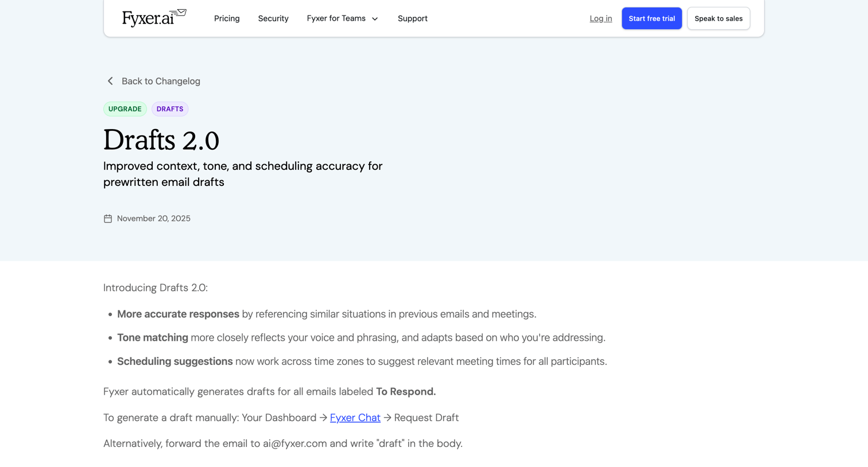The image size is (868, 467).
Task: Click the bold 'To Respond.' text
Action: [x=406, y=391]
